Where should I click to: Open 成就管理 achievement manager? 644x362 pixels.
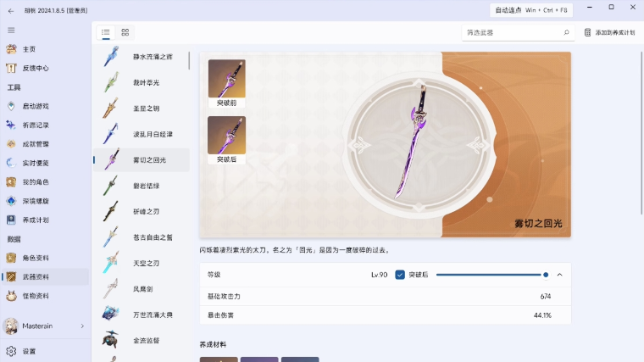45,144
